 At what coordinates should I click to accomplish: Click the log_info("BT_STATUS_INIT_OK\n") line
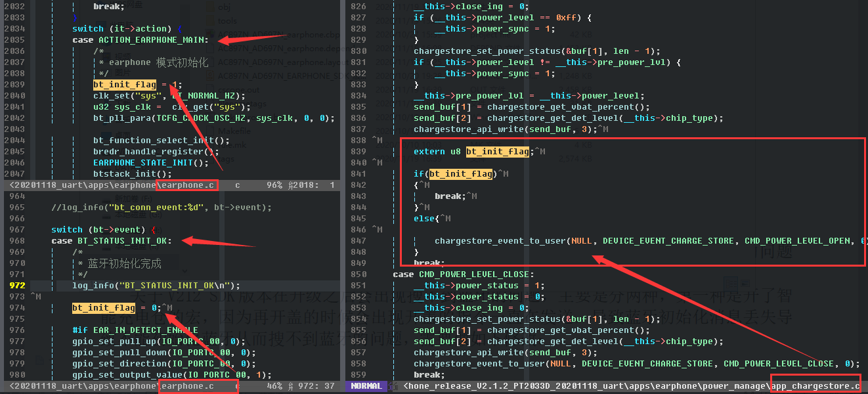coord(156,286)
